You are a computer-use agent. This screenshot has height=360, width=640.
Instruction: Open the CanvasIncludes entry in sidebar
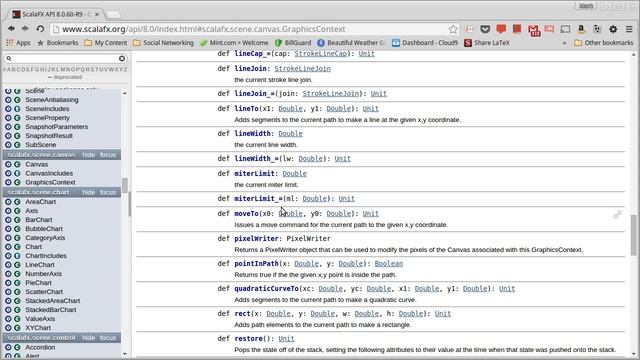pyautogui.click(x=49, y=173)
